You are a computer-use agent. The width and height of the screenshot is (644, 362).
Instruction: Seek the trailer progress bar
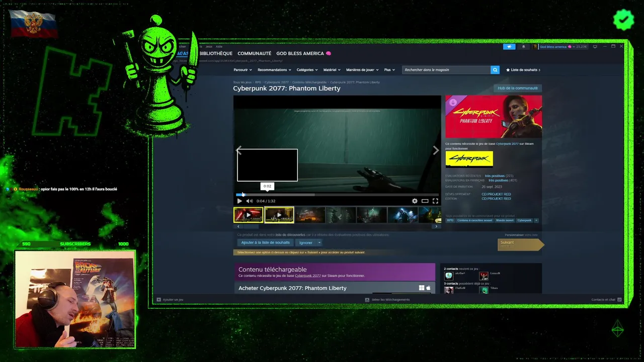337,195
